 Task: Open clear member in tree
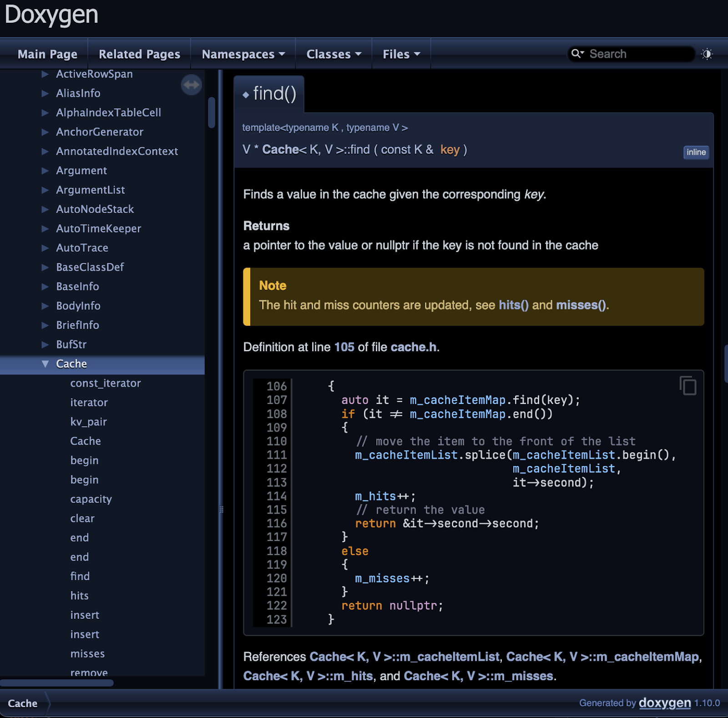click(x=82, y=519)
